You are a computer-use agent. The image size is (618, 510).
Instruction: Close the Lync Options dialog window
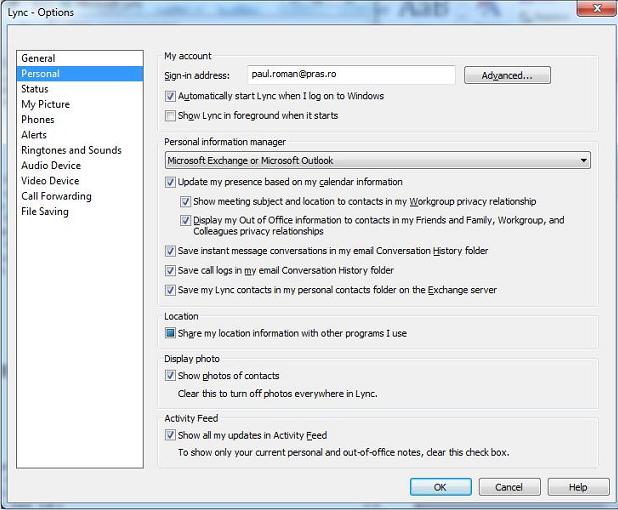point(596,11)
